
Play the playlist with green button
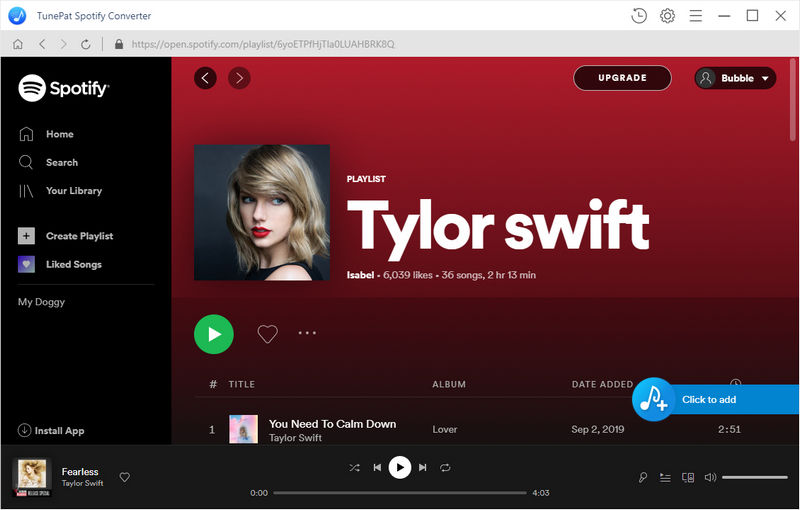[x=214, y=334]
